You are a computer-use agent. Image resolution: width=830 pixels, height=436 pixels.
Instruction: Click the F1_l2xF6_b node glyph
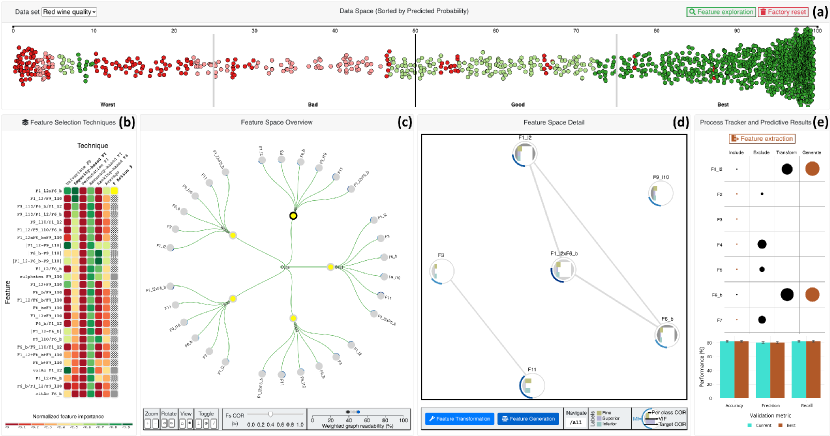(563, 269)
